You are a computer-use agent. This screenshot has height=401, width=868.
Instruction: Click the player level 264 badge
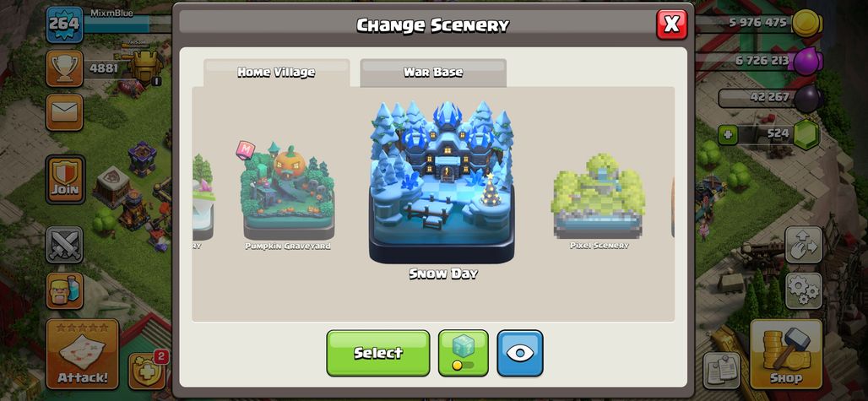pos(65,24)
